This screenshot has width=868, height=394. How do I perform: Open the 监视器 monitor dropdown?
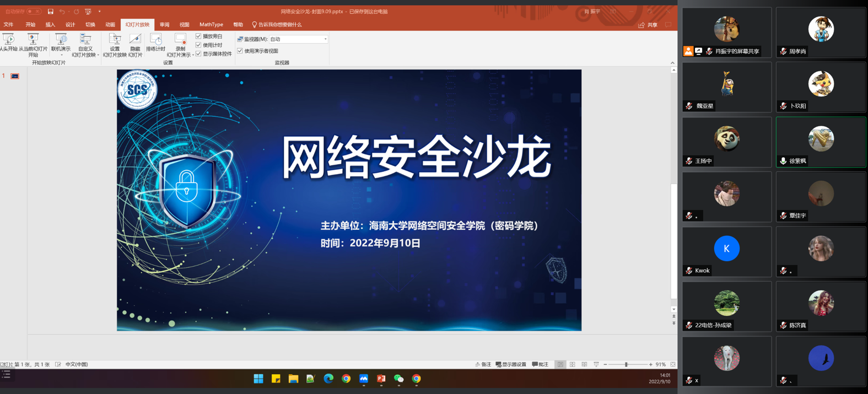pos(325,39)
